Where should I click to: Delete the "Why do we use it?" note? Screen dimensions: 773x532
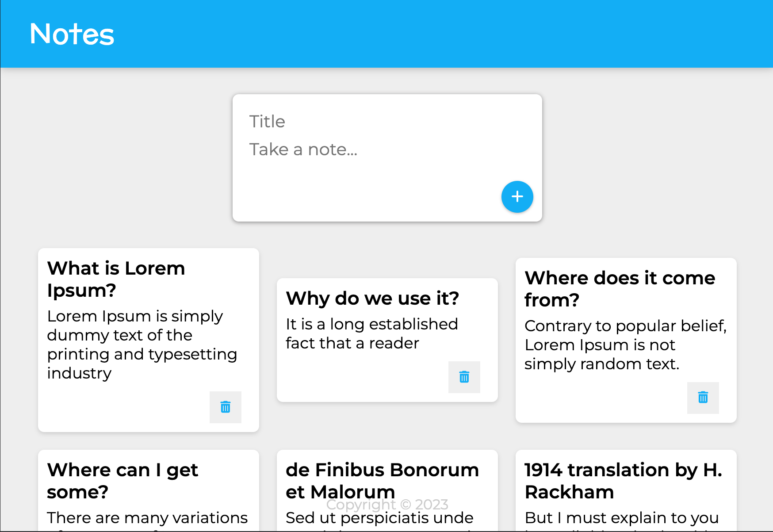(464, 377)
